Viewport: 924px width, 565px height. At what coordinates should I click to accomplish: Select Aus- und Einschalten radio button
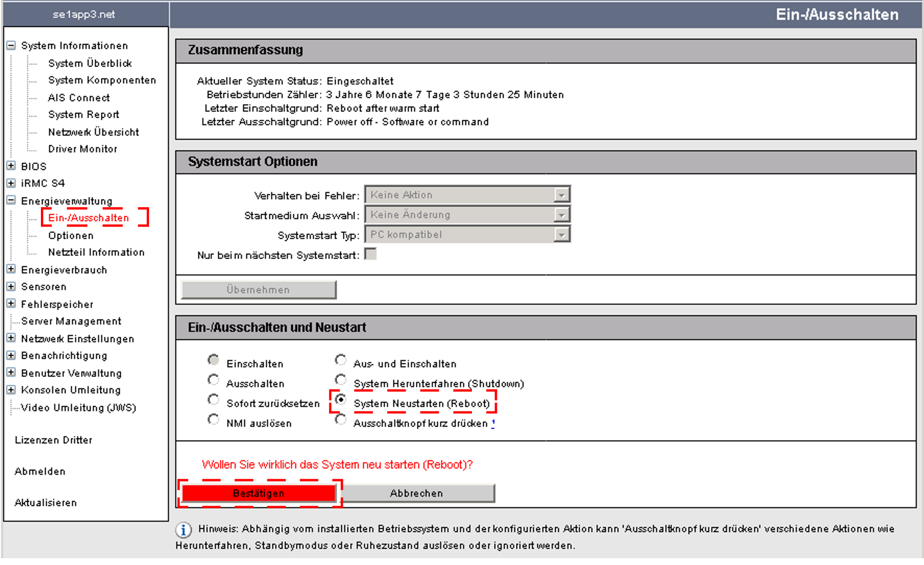[x=340, y=360]
